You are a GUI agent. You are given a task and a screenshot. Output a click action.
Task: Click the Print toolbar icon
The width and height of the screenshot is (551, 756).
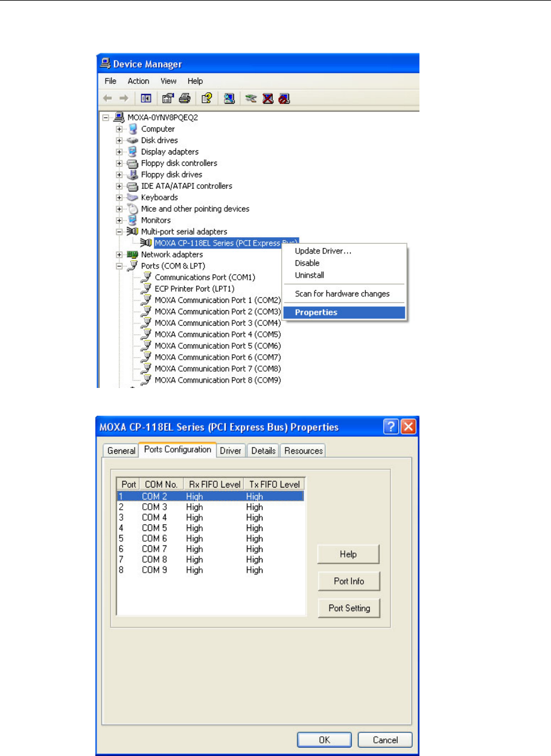point(185,98)
